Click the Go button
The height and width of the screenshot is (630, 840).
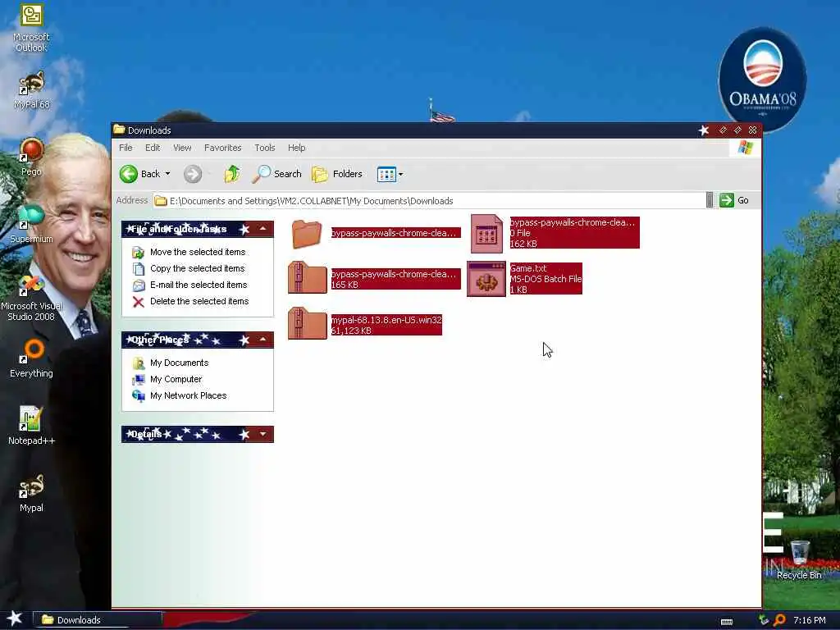pyautogui.click(x=734, y=200)
